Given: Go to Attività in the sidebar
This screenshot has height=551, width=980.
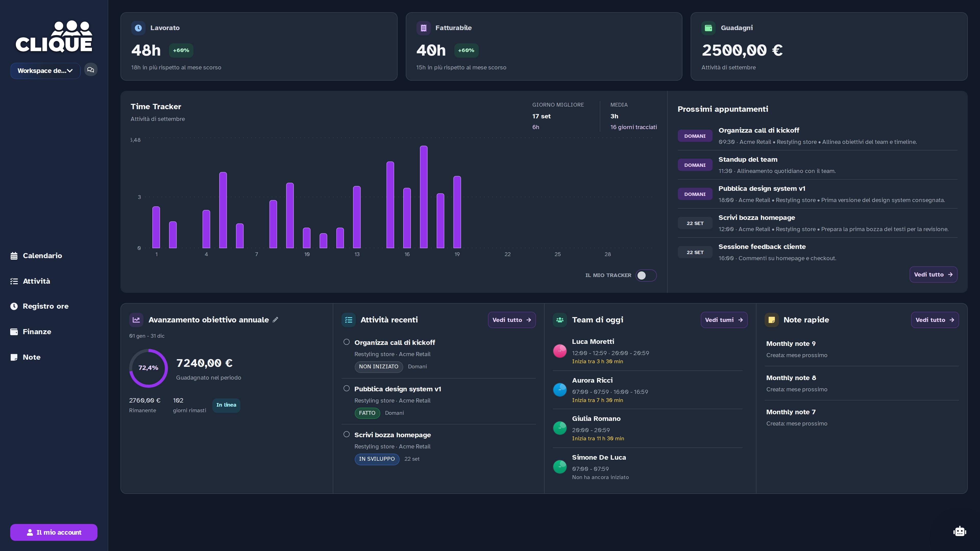Looking at the screenshot, I should (x=30, y=281).
